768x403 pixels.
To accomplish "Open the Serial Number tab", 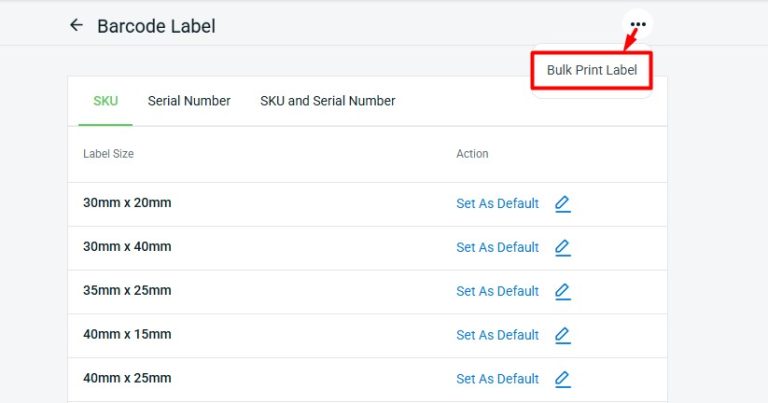I will pos(189,101).
